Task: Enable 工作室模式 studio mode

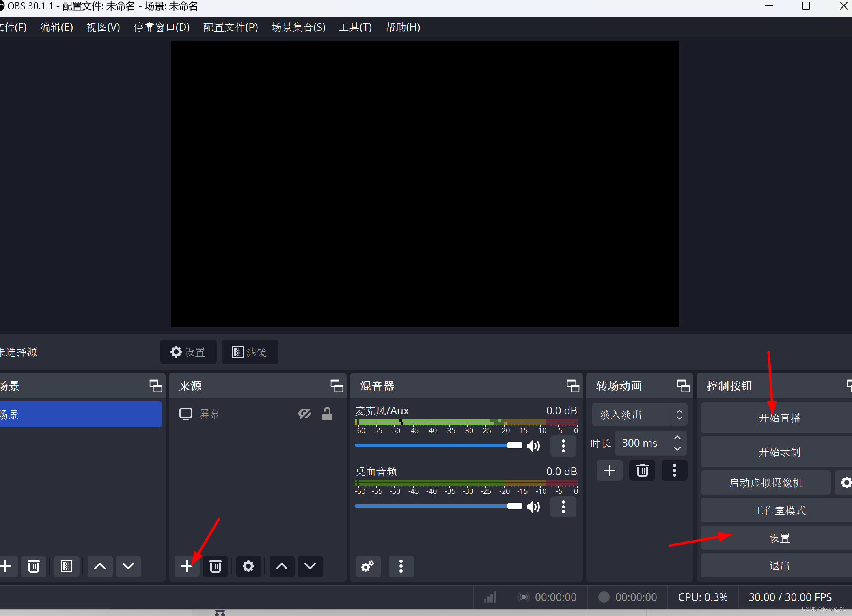Action: coord(779,510)
